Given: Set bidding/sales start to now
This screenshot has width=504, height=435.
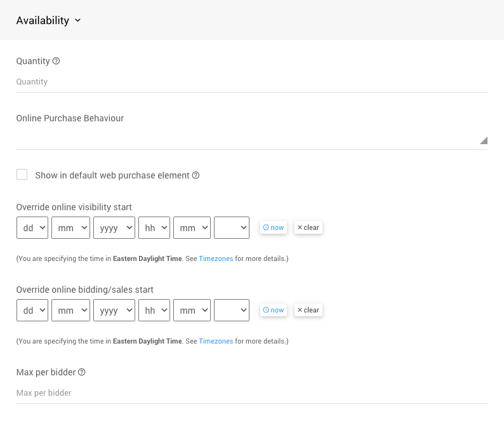Looking at the screenshot, I should pos(274,310).
